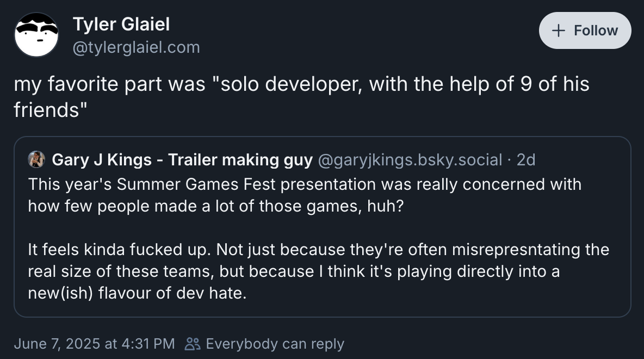Viewport: 644px width, 359px height.
Task: Click the "how few people made" quoted line
Action: (x=216, y=206)
